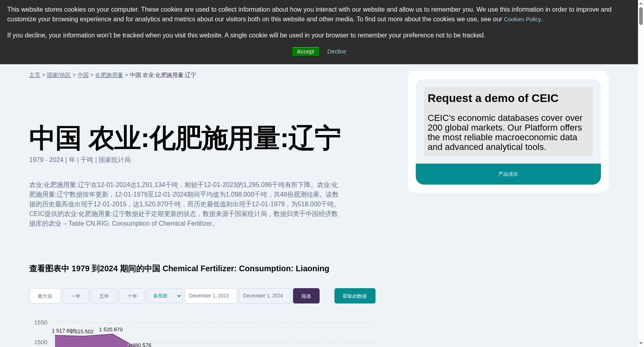Click the 产品演示 demo button
Image resolution: width=644 pixels, height=347 pixels.
pos(508,174)
